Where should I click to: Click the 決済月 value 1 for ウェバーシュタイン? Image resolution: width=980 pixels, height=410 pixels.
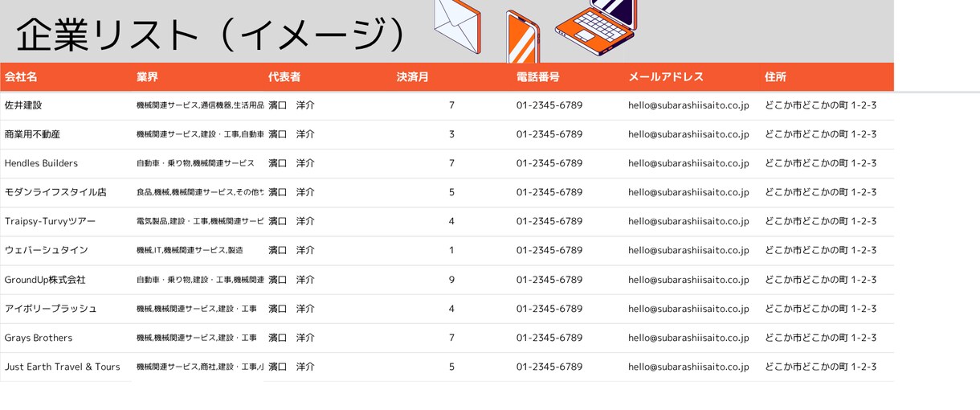coord(451,250)
